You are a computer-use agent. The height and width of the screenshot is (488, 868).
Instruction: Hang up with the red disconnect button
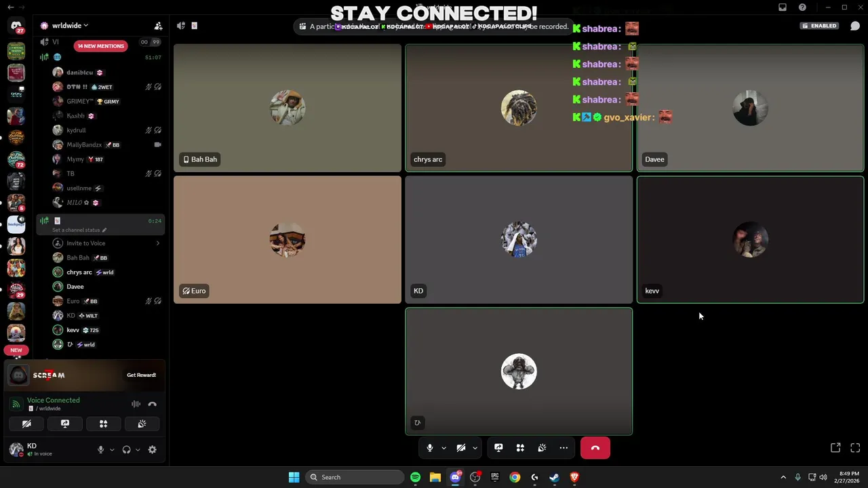595,448
